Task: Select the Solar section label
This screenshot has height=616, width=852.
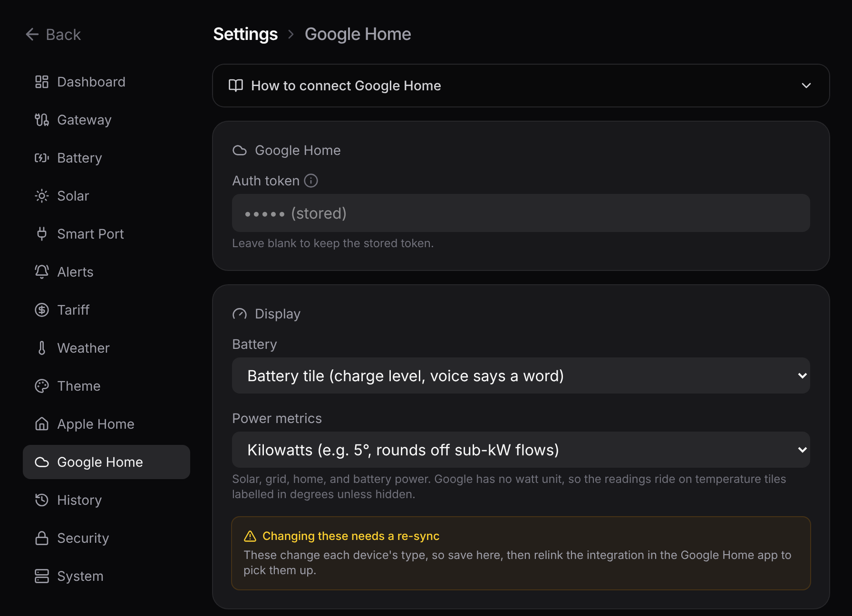Action: (73, 196)
